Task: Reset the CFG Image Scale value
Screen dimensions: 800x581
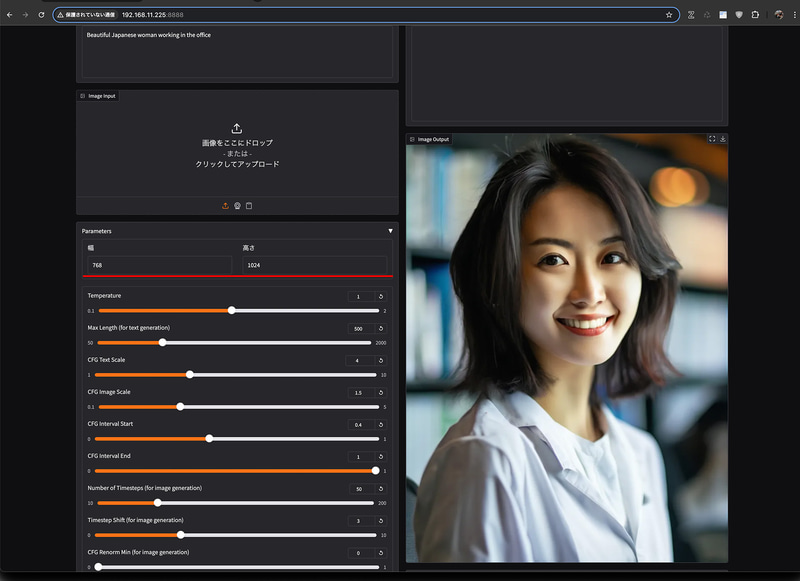Action: tap(381, 393)
